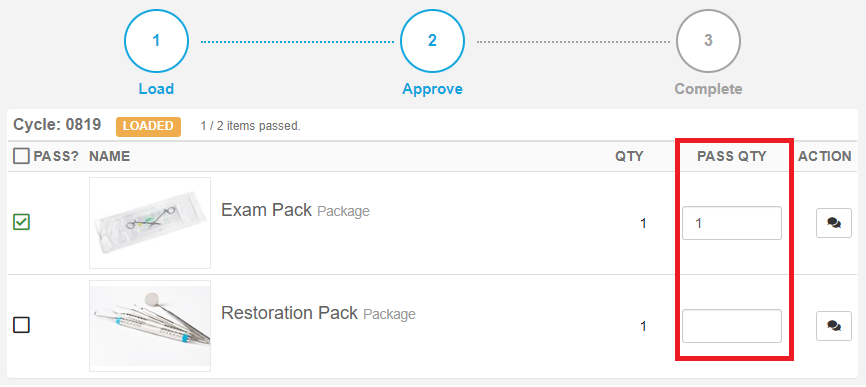This screenshot has height=387, width=866.
Task: Click step 2 Approve circle
Action: pos(432,41)
